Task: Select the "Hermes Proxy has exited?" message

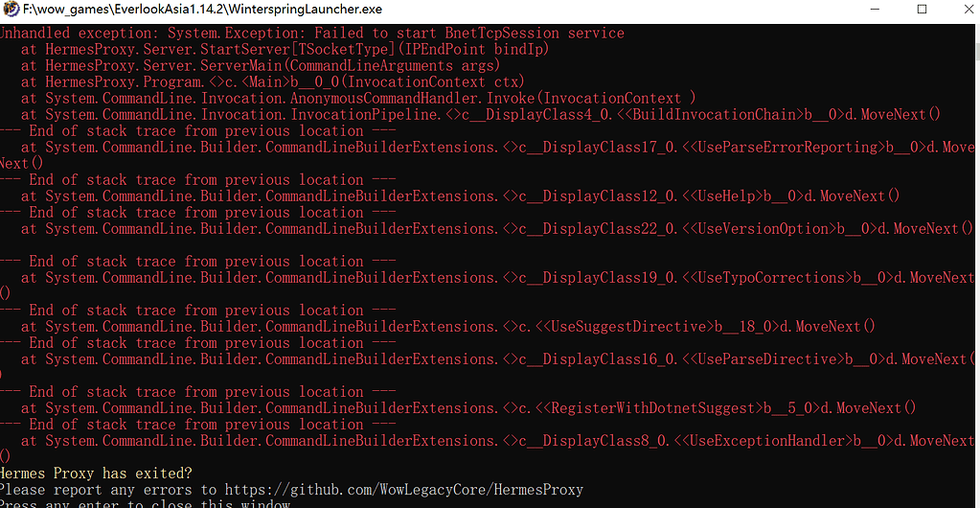Action: [x=96, y=473]
